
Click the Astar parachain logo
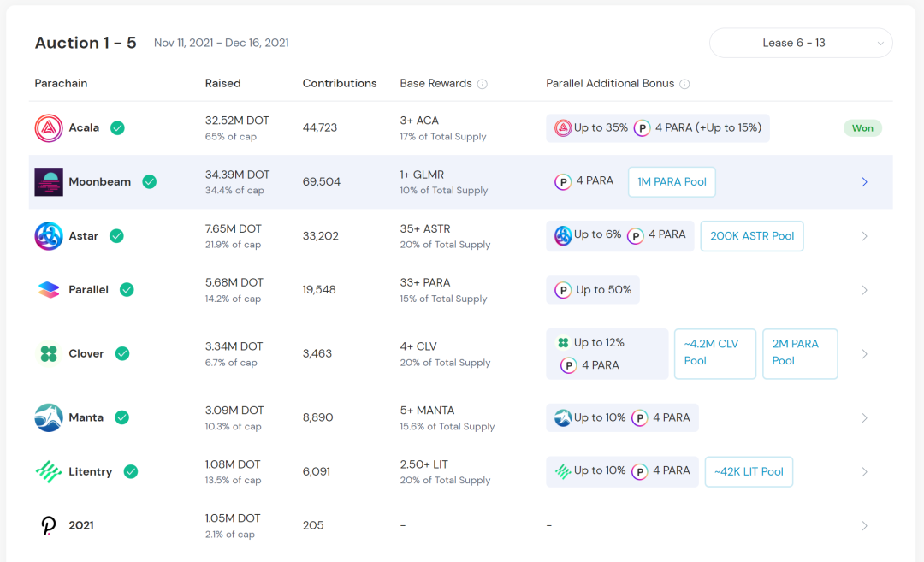click(48, 236)
